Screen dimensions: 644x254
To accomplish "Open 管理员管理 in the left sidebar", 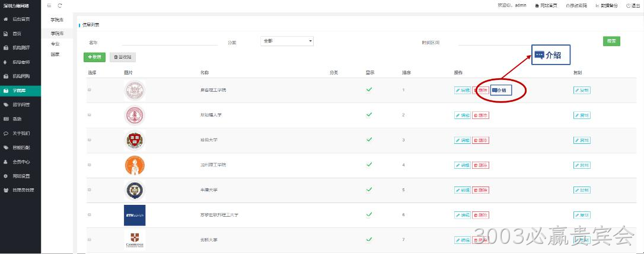I will point(21,190).
